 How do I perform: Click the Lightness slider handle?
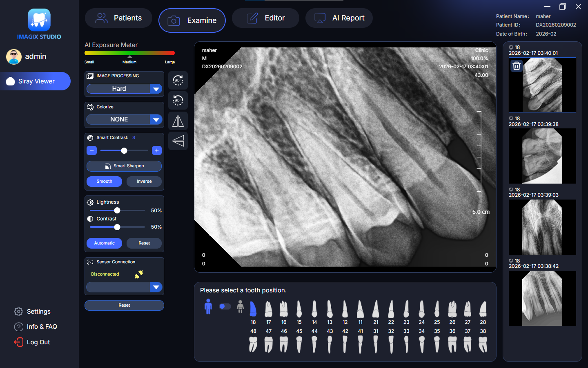[x=117, y=211]
